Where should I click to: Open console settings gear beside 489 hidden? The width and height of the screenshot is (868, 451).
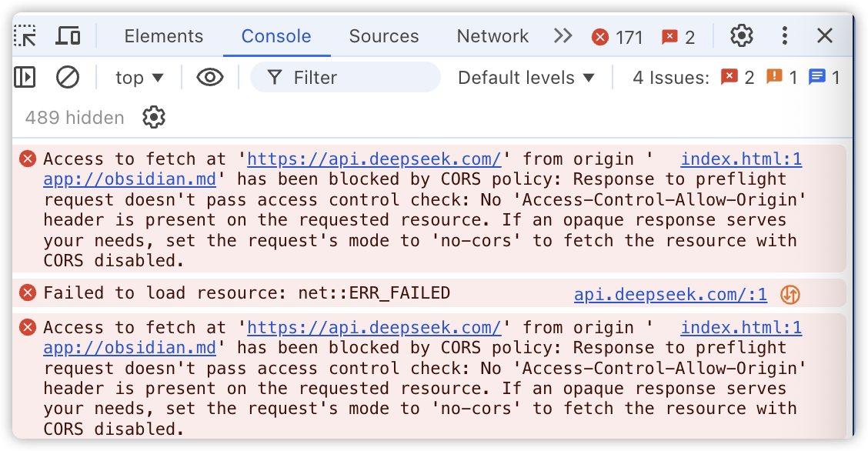(154, 117)
